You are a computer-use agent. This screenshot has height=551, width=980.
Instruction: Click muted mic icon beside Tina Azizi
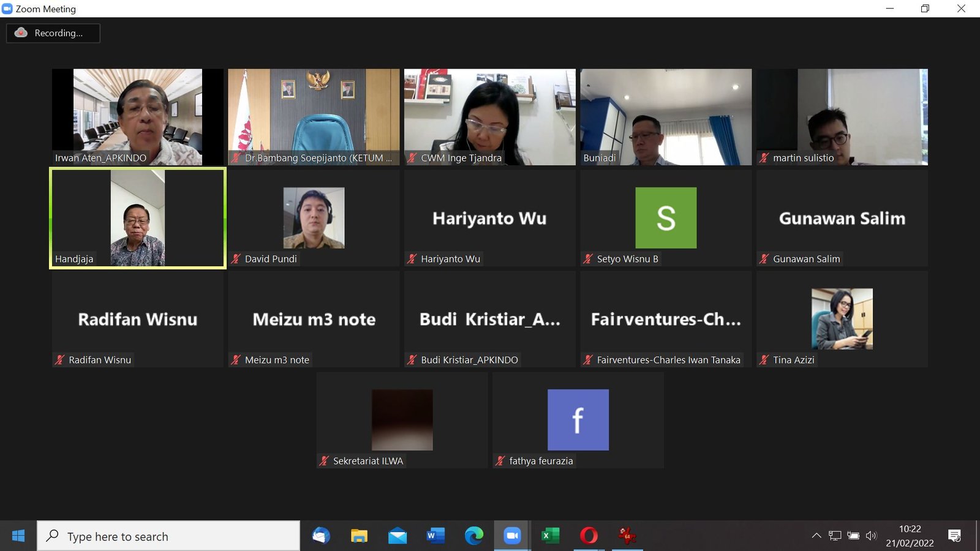[x=764, y=360]
